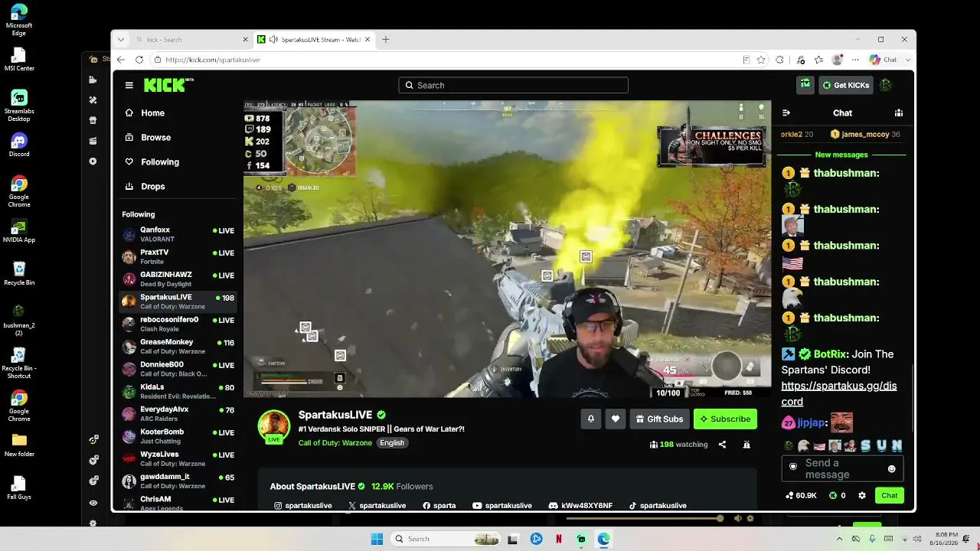Open a new browser tab
Viewport: 980px width, 551px height.
386,40
